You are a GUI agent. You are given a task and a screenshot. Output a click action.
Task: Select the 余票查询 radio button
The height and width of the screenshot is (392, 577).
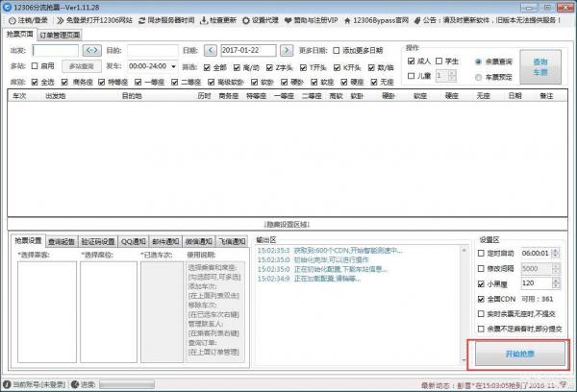click(x=478, y=61)
